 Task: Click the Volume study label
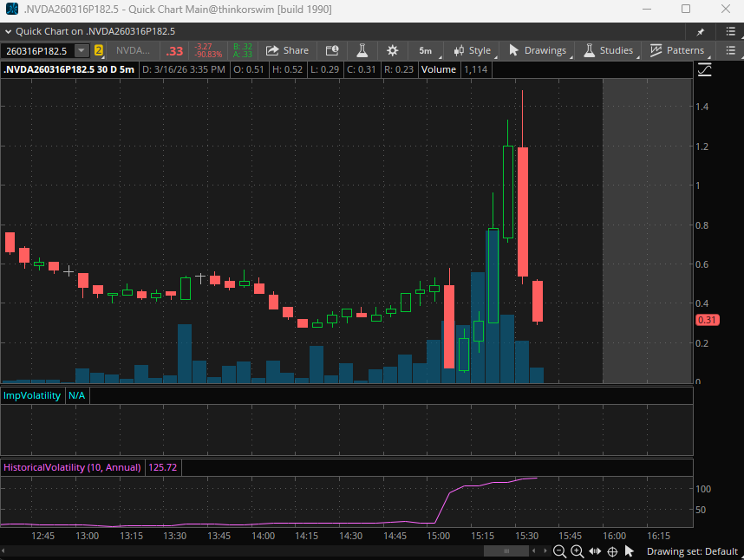coord(439,69)
